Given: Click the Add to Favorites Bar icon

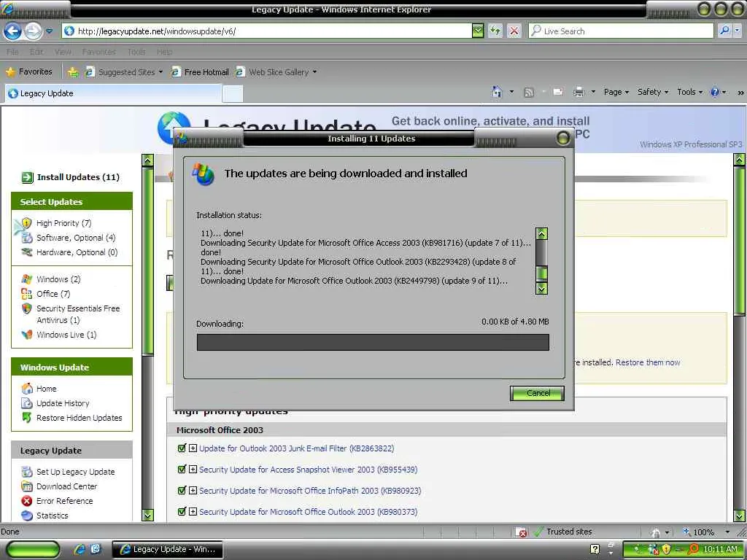Looking at the screenshot, I should [x=73, y=72].
